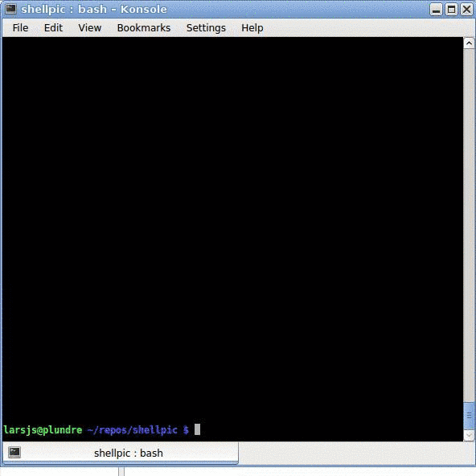Open the File menu
Screen dimensions: 476x476
(x=20, y=28)
